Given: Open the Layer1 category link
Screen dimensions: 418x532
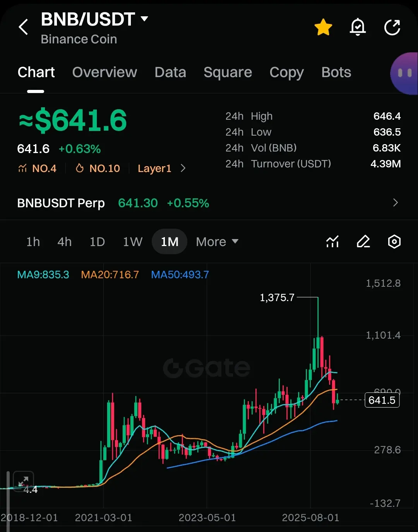Looking at the screenshot, I should tap(154, 169).
